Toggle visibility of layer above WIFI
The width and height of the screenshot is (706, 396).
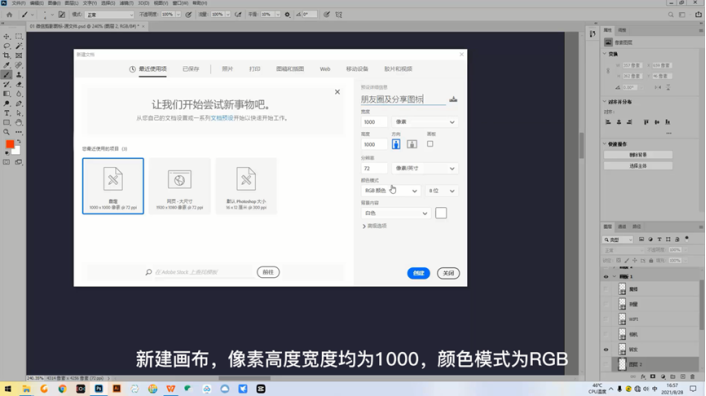[x=606, y=304]
